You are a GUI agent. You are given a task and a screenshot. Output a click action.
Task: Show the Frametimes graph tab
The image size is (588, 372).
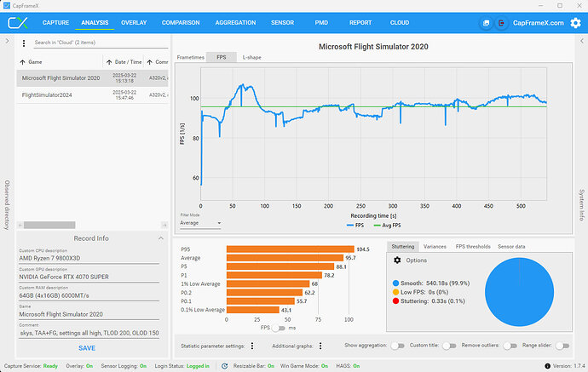pyautogui.click(x=191, y=57)
